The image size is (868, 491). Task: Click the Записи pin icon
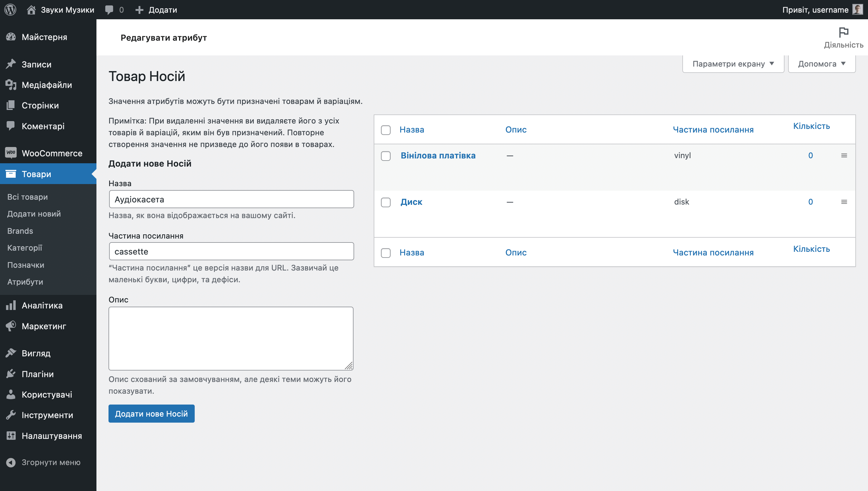click(11, 64)
